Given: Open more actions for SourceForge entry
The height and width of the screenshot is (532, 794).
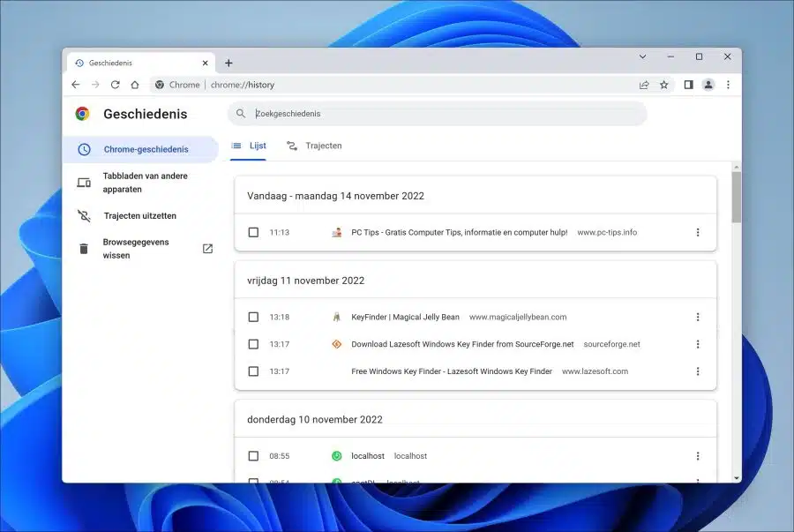Looking at the screenshot, I should [x=698, y=344].
